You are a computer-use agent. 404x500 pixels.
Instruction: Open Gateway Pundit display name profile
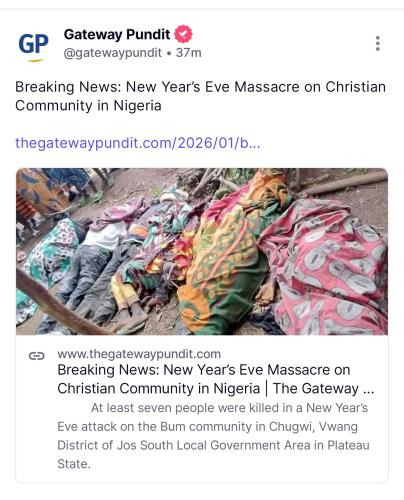(117, 34)
